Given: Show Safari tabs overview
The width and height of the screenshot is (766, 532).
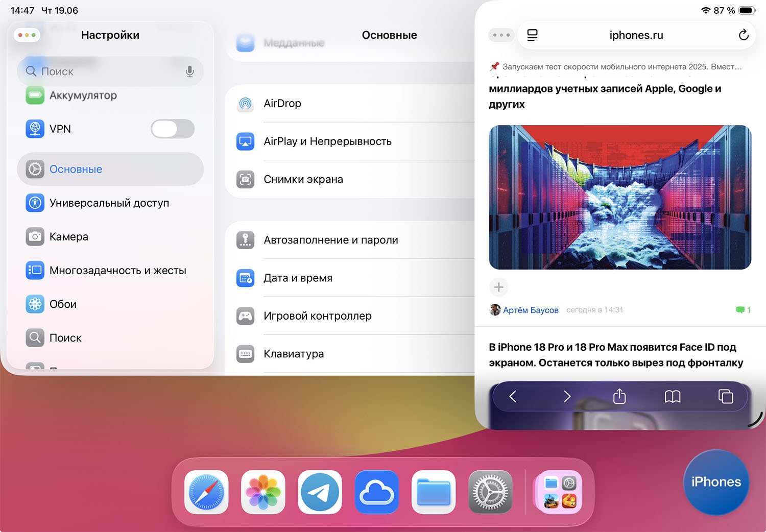Looking at the screenshot, I should (x=726, y=397).
